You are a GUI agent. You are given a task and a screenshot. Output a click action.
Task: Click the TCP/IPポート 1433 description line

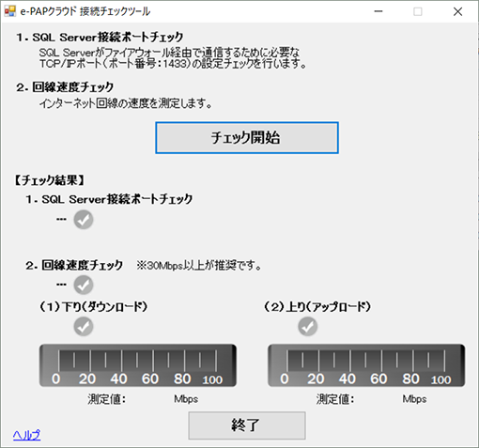click(173, 64)
